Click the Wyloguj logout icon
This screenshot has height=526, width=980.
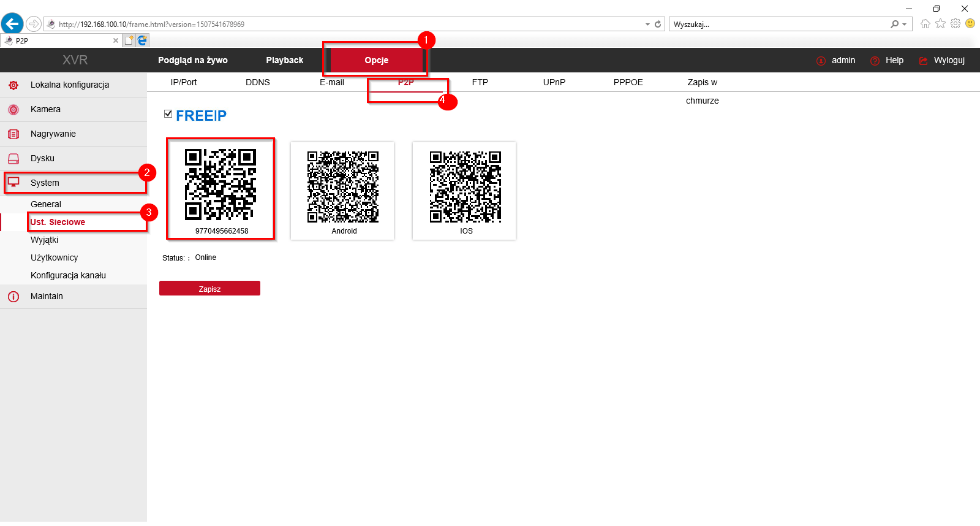tap(923, 61)
